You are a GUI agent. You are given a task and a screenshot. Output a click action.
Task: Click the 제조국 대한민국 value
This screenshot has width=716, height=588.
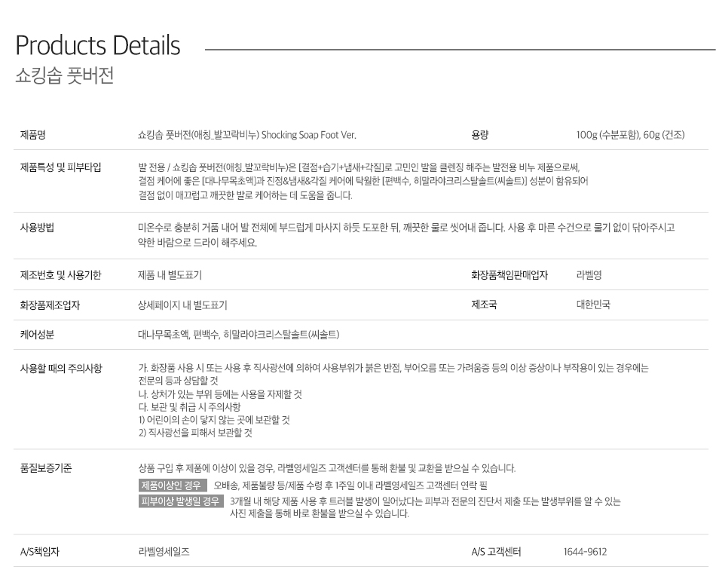(593, 305)
